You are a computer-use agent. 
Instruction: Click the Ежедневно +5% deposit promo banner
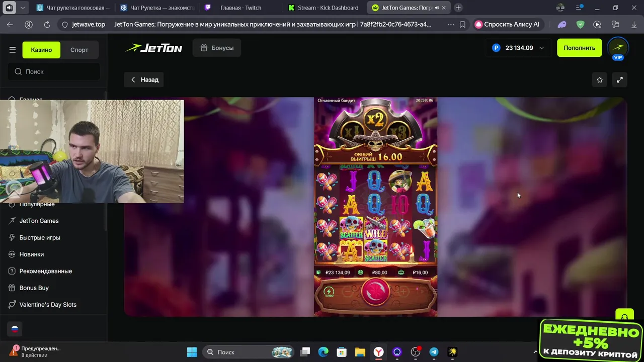591,339
